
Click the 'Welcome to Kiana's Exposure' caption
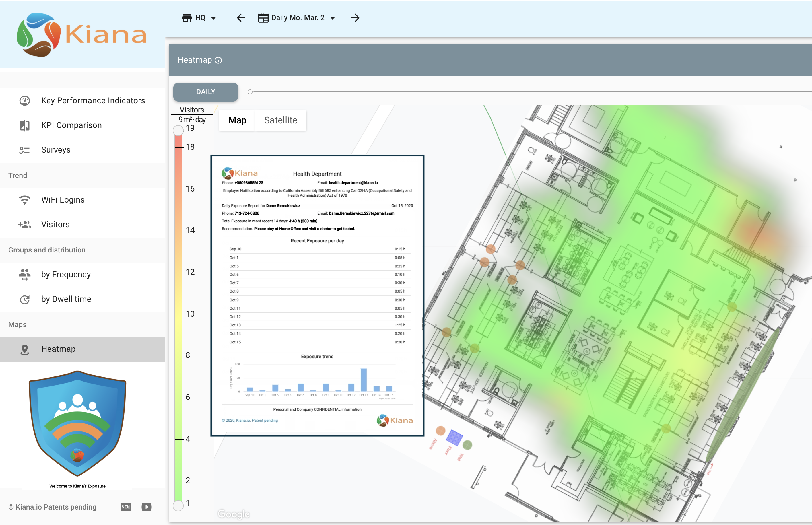point(77,486)
